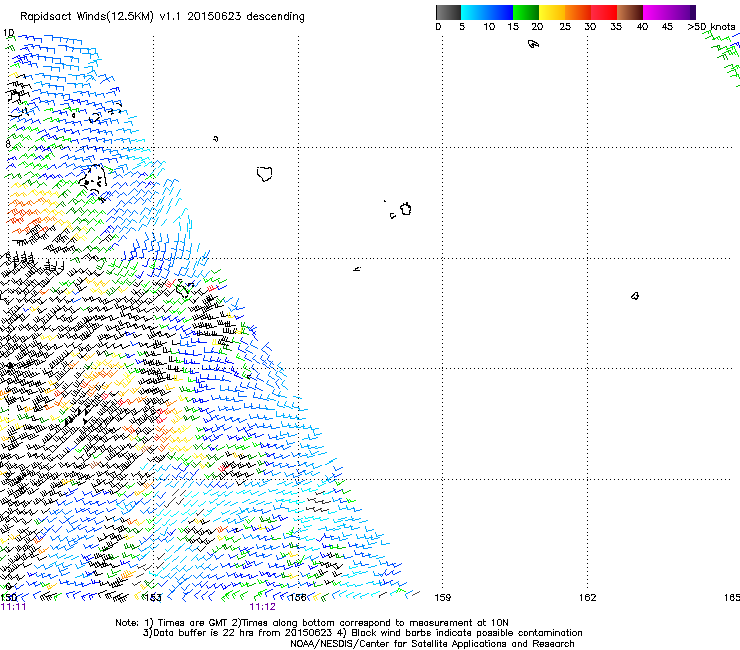The width and height of the screenshot is (740, 650).
Task: Click the '35' legend scale label
Action: [x=616, y=27]
